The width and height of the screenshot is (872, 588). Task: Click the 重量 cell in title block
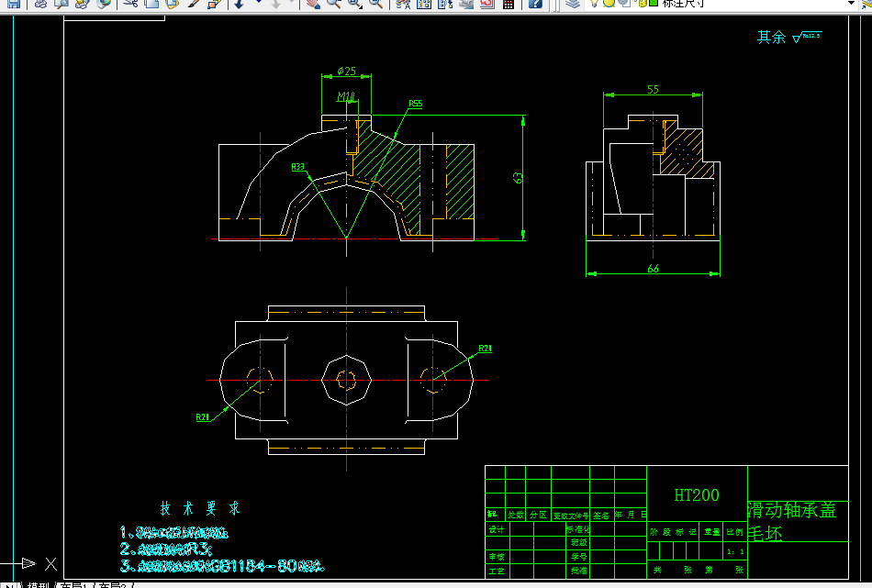click(712, 532)
